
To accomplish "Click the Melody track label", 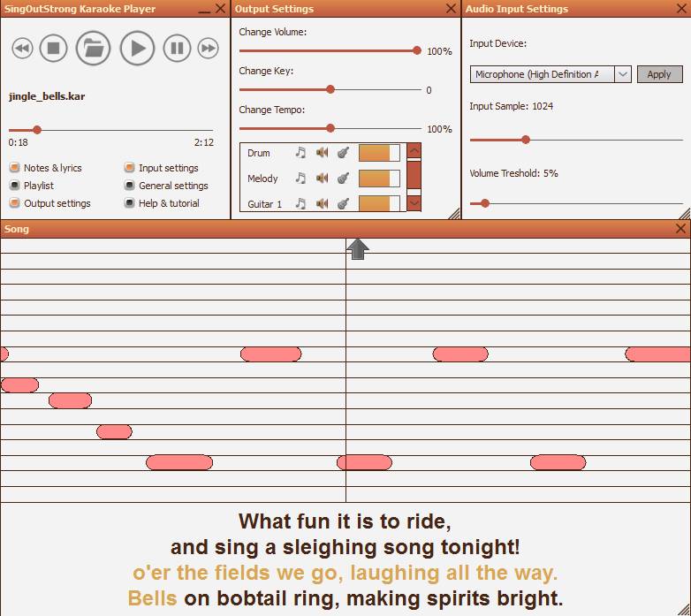I will (262, 179).
